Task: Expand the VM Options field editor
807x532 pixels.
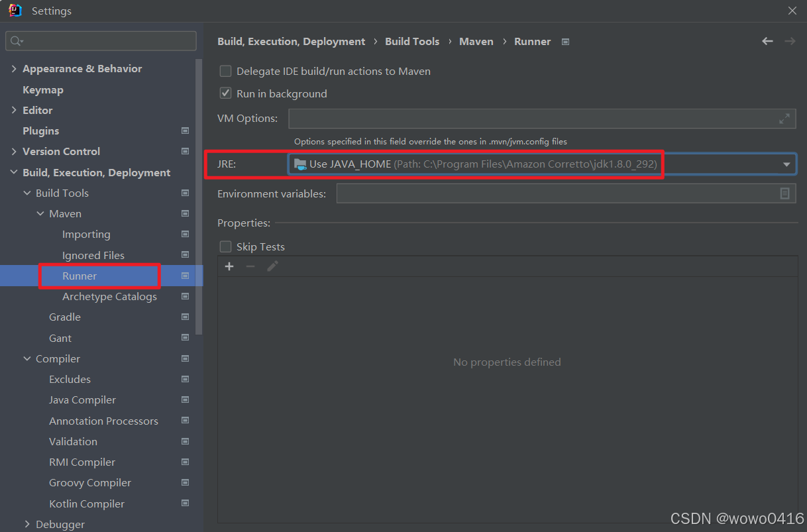Action: [784, 119]
